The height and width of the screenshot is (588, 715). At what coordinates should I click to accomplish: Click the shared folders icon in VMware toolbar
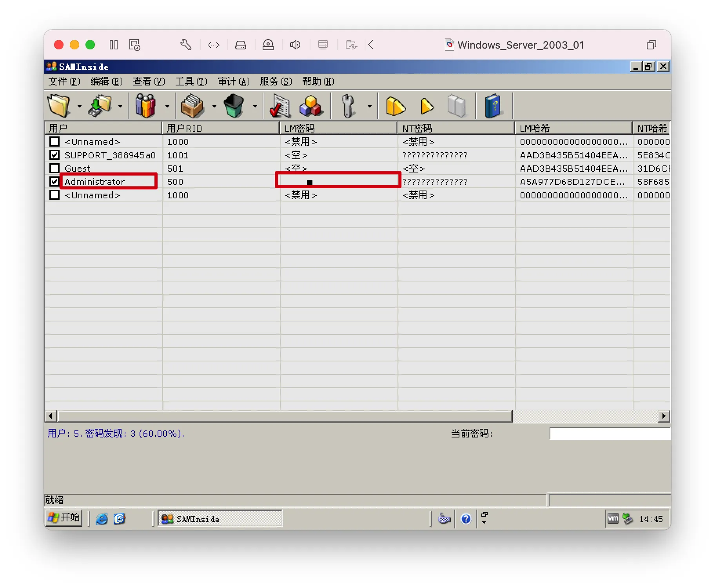[x=351, y=45]
